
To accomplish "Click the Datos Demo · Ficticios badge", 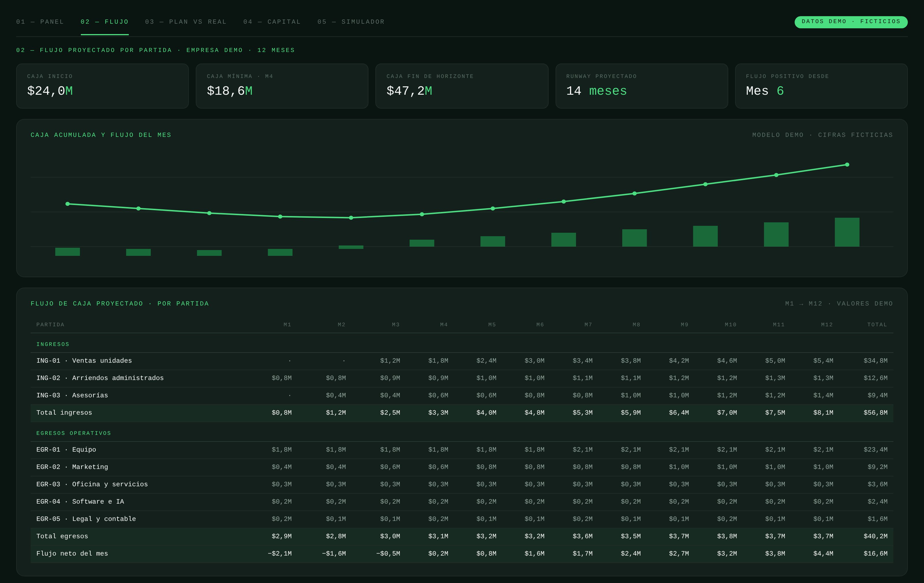I will pos(851,22).
